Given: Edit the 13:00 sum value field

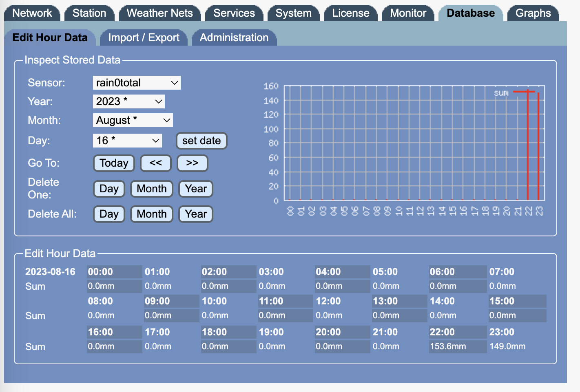Looking at the screenshot, I should tap(400, 315).
